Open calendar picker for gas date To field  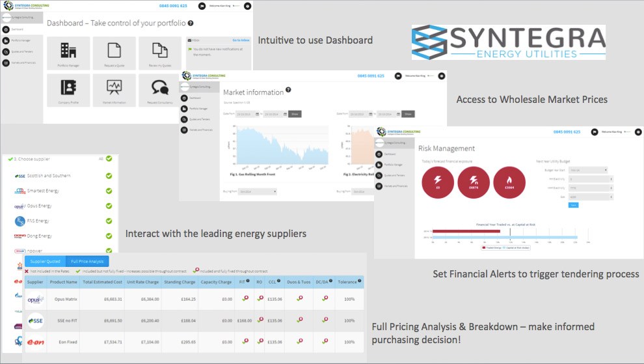coord(285,114)
